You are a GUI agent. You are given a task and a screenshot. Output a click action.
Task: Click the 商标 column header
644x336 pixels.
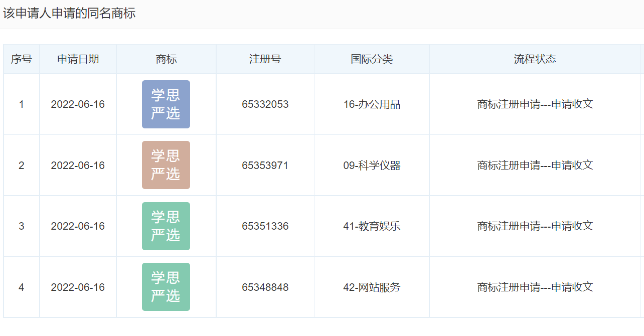point(166,59)
